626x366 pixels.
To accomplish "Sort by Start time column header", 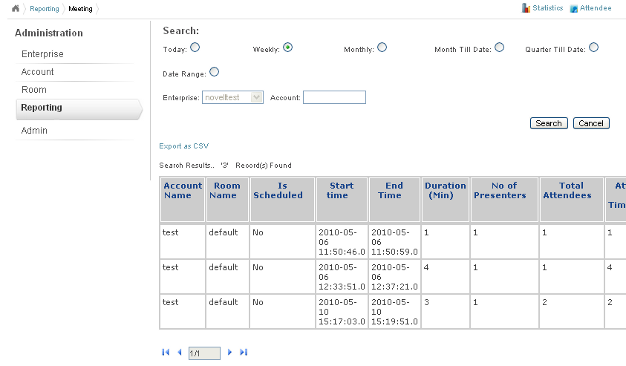I will tap(342, 199).
